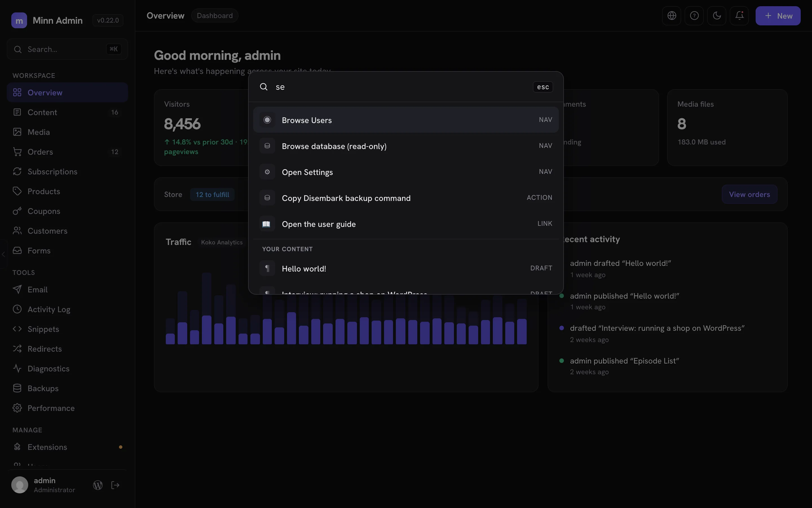Screen dimensions: 812x508
Task: Open Content section in sidebar
Action: (x=67, y=112)
